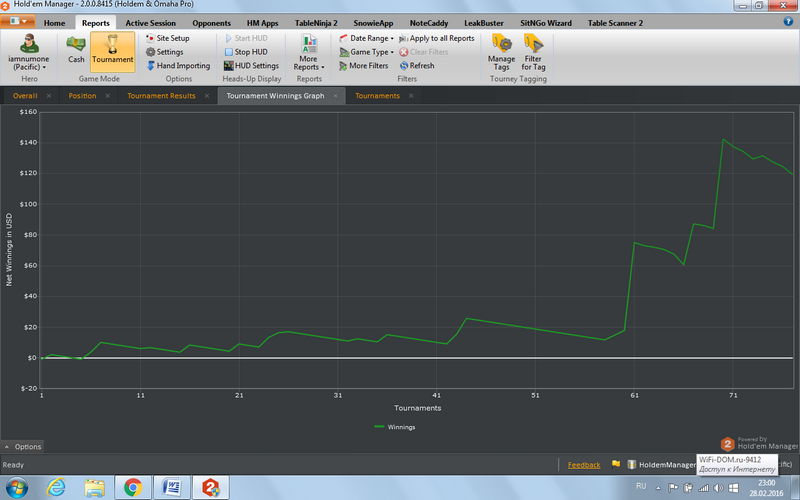The height and width of the screenshot is (500, 800).
Task: Expand the Options panel at bottom left
Action: pos(23,446)
